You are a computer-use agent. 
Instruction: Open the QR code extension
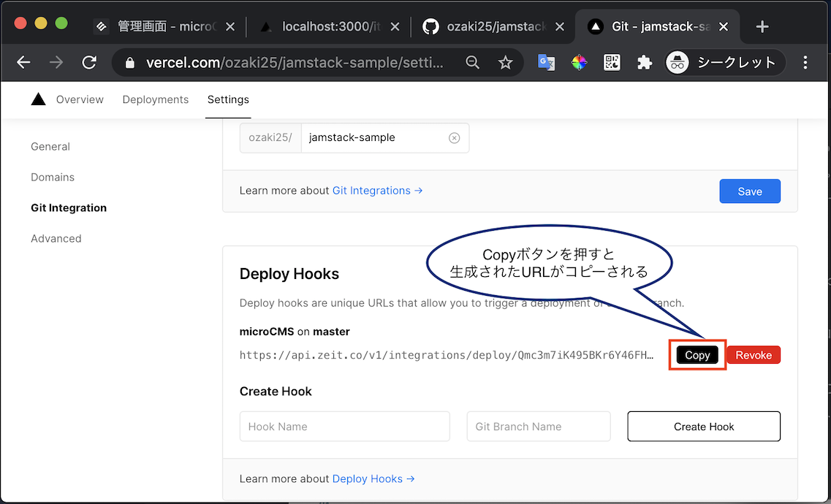click(x=612, y=63)
